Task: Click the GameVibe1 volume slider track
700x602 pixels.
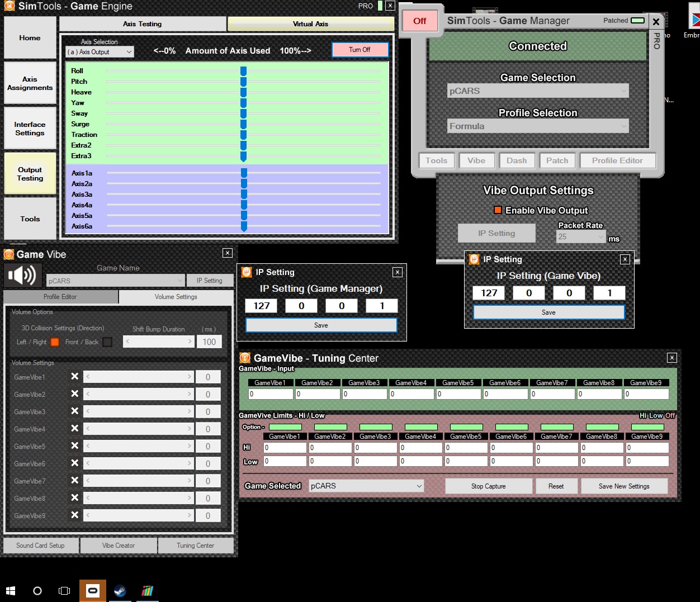Action: (x=139, y=377)
